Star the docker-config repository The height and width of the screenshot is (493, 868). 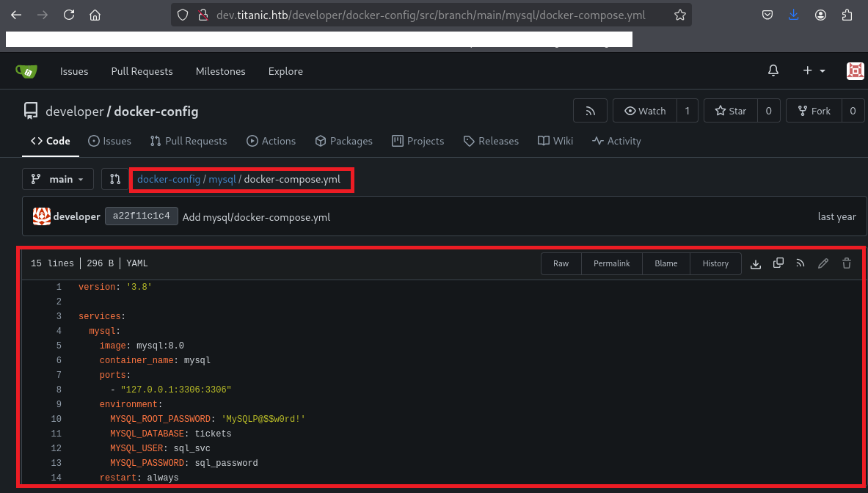729,111
